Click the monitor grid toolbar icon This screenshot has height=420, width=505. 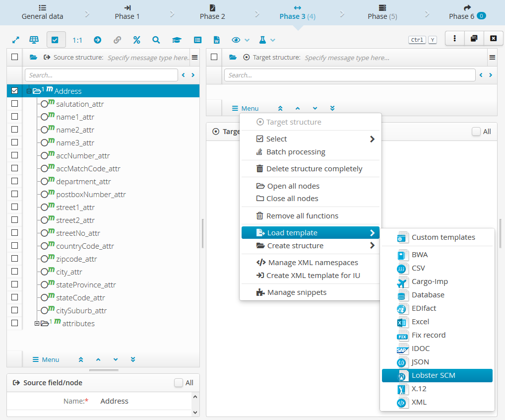point(34,40)
